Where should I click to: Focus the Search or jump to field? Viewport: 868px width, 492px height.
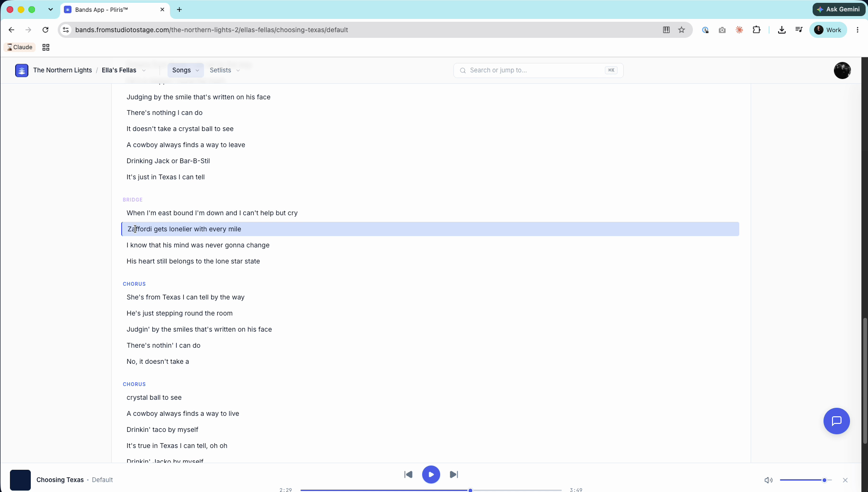click(x=538, y=70)
